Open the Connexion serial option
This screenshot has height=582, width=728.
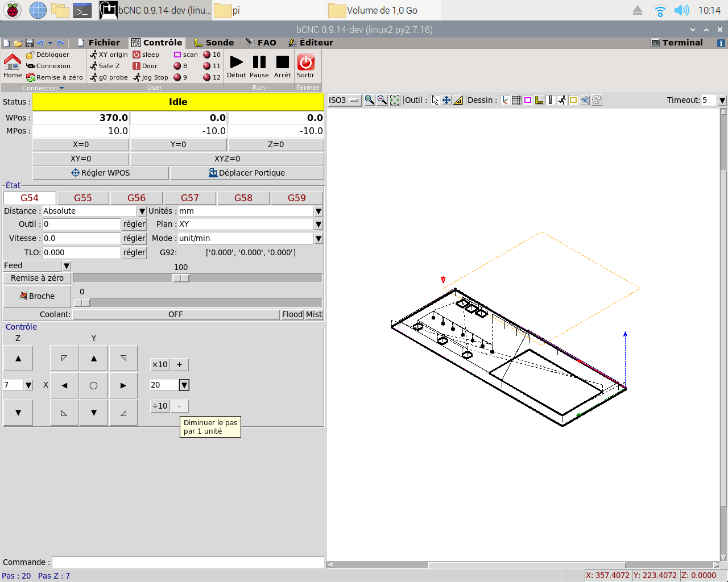(x=48, y=66)
